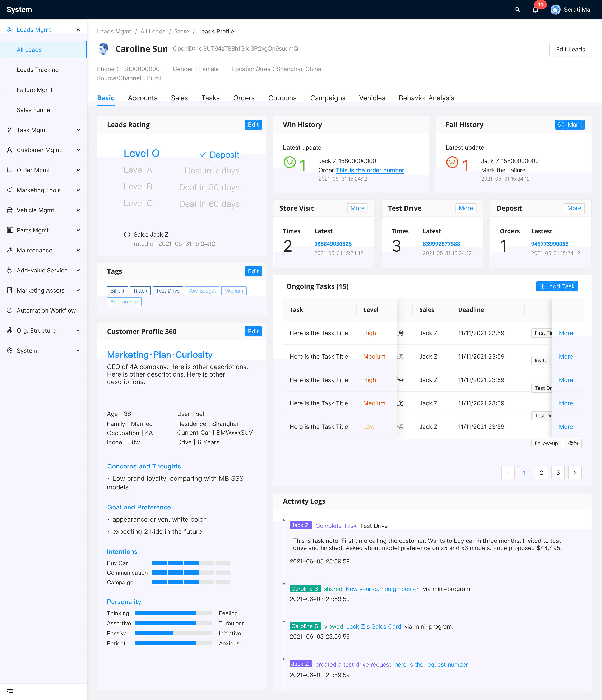Click the Win History smiley face icon
Viewport: 602px width, 700px height.
[x=290, y=162]
